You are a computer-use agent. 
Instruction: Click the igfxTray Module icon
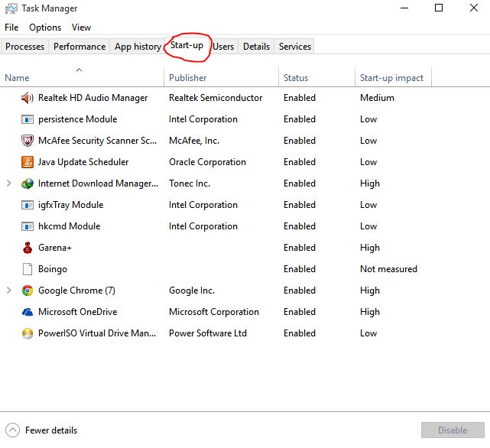pos(28,205)
